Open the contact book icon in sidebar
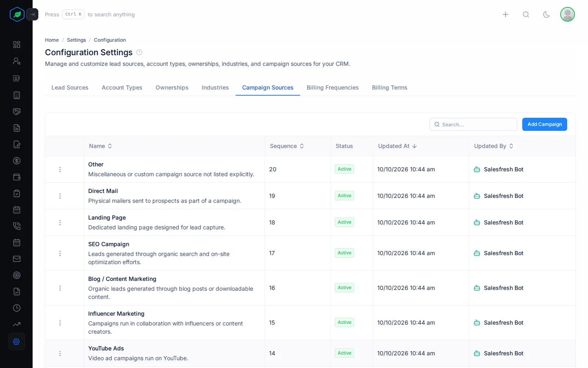The width and height of the screenshot is (588, 368). 17,78
